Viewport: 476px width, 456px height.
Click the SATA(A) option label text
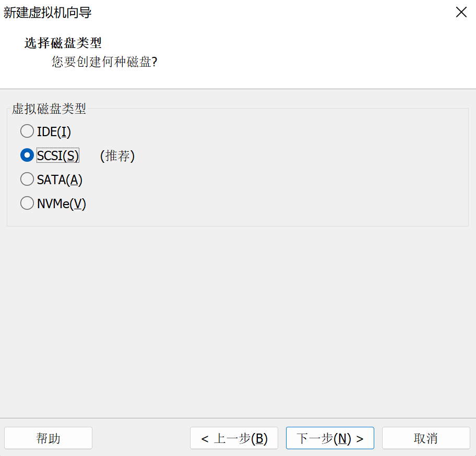point(59,180)
